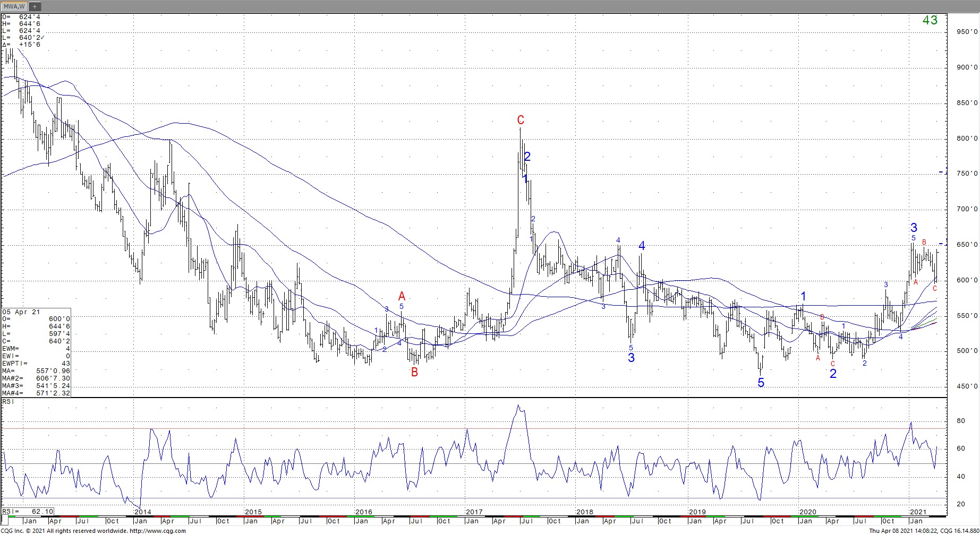Select the large red A label above the 2016 high
This screenshot has width=980, height=535.
pyautogui.click(x=402, y=296)
